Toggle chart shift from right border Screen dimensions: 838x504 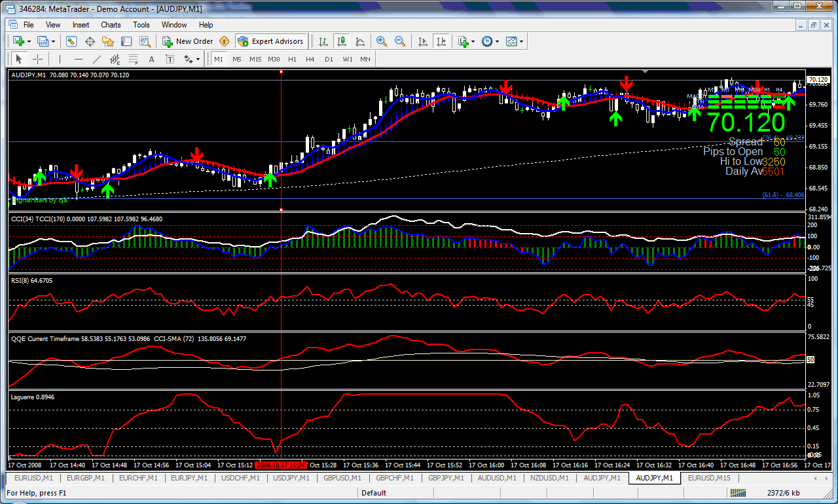(x=441, y=41)
